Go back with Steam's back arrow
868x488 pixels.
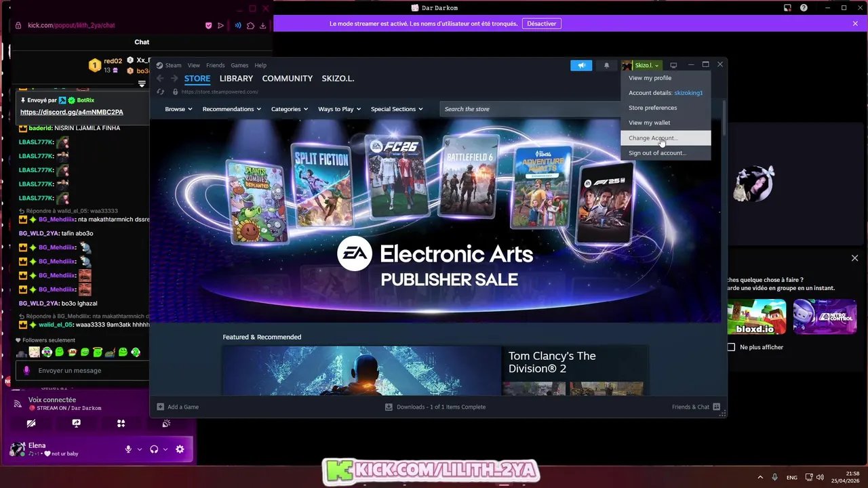160,79
